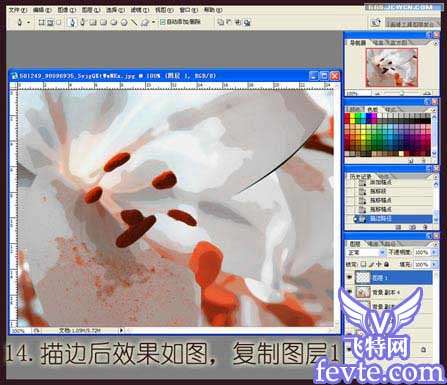Select the Line shape tool icon
This screenshot has height=385, width=447.
[134, 22]
